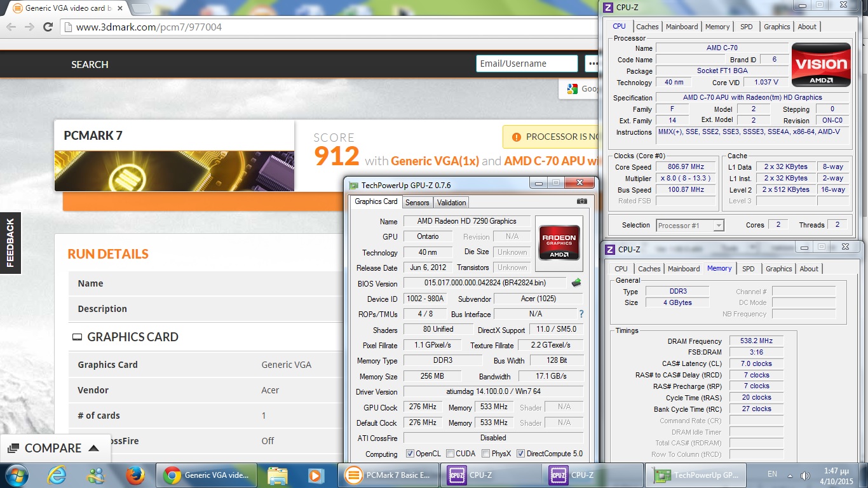Click the BIOS Version value 015.017.000.000.042824
The width and height of the screenshot is (868, 488).
pos(485,283)
